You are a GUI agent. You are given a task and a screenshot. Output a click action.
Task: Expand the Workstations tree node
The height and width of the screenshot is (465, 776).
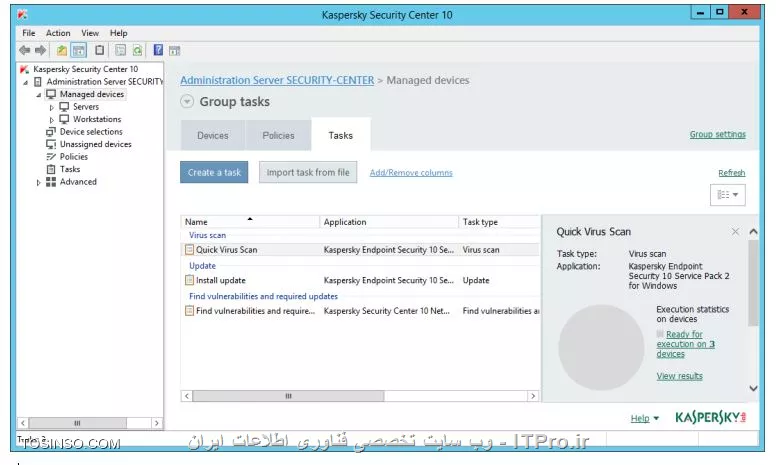[x=51, y=120]
